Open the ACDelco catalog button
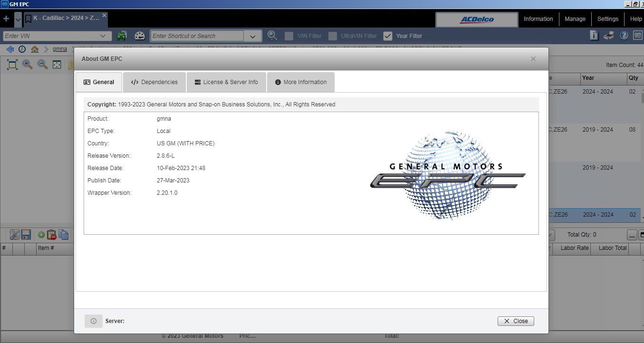 tap(477, 19)
